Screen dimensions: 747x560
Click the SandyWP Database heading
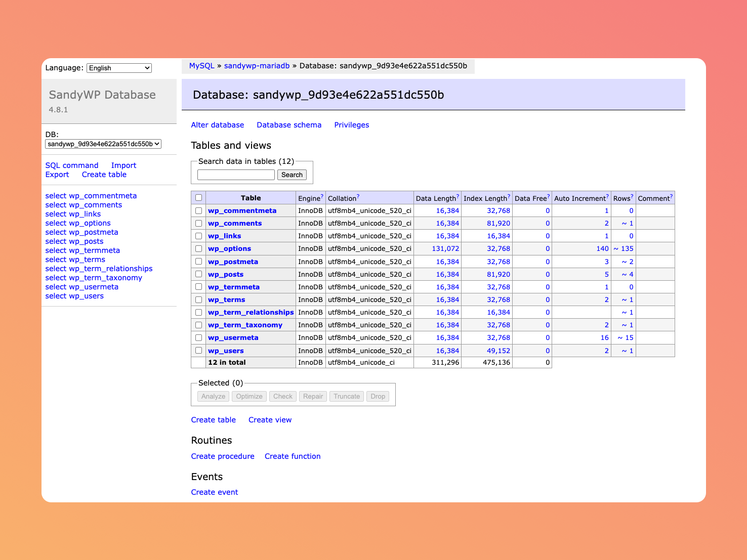click(102, 95)
